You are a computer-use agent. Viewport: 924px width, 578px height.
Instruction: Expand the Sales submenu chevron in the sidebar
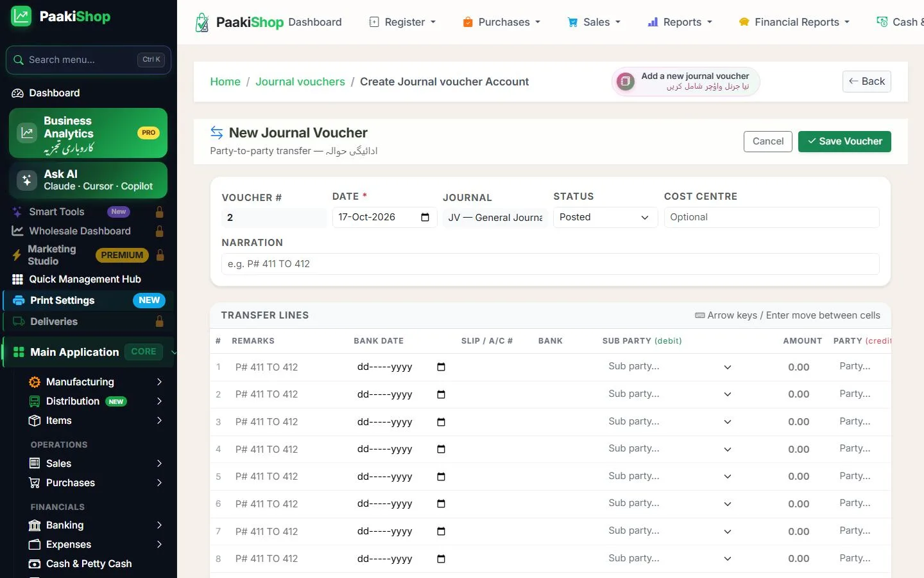point(159,464)
